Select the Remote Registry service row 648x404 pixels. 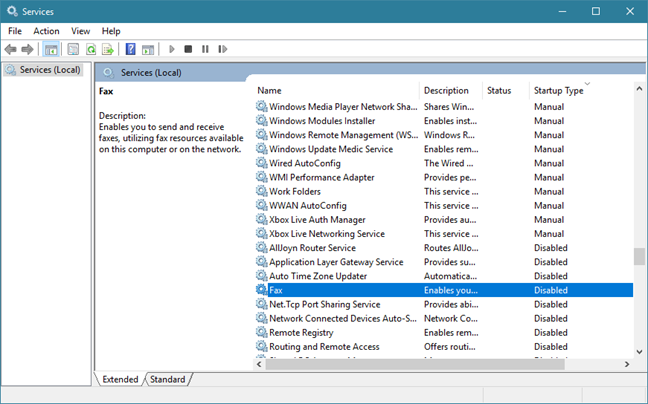click(301, 332)
